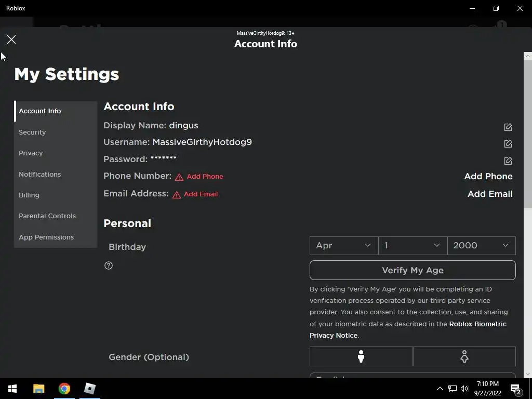Click the masked password value
The width and height of the screenshot is (532, 399).
tap(164, 158)
